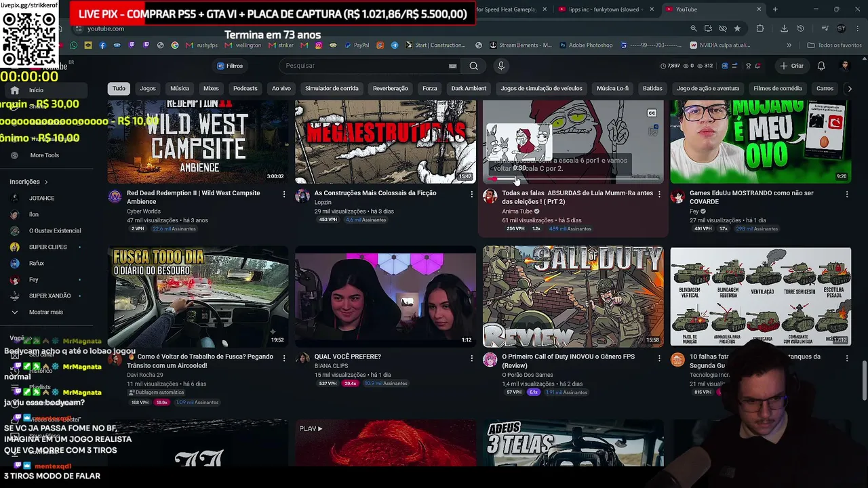Image resolution: width=868 pixels, height=488 pixels.
Task: Select the Reverberação chip
Action: click(x=390, y=88)
